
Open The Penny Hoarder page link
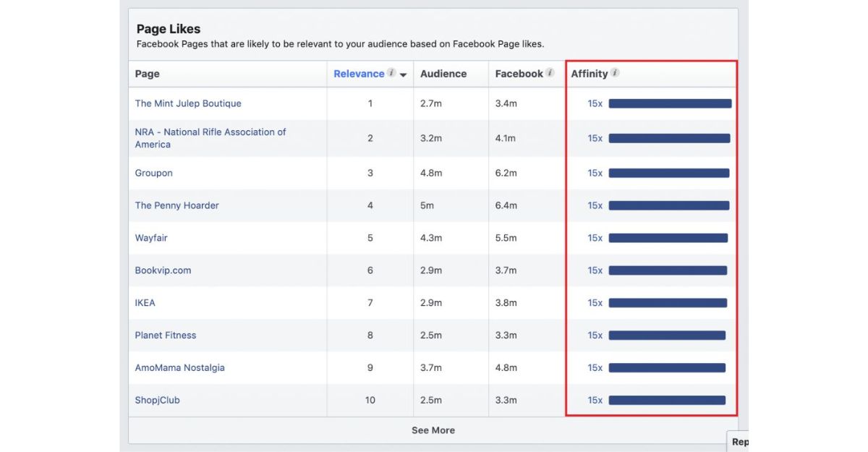coord(176,205)
